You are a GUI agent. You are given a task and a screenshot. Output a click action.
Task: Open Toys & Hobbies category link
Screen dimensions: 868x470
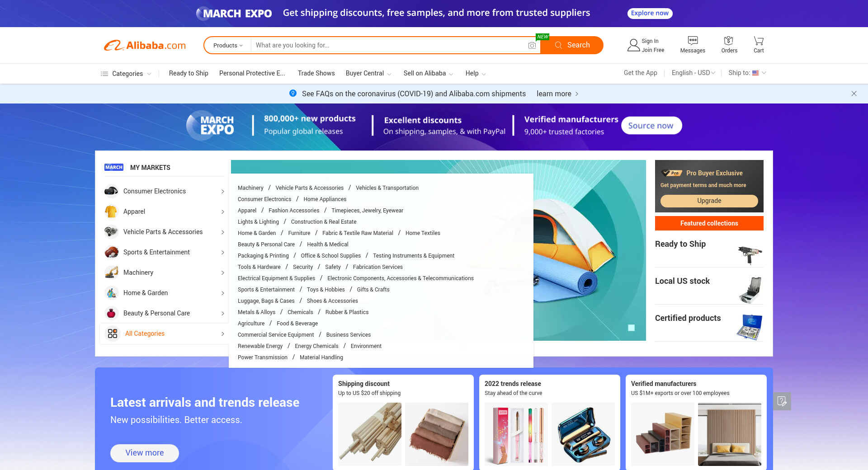click(x=325, y=290)
